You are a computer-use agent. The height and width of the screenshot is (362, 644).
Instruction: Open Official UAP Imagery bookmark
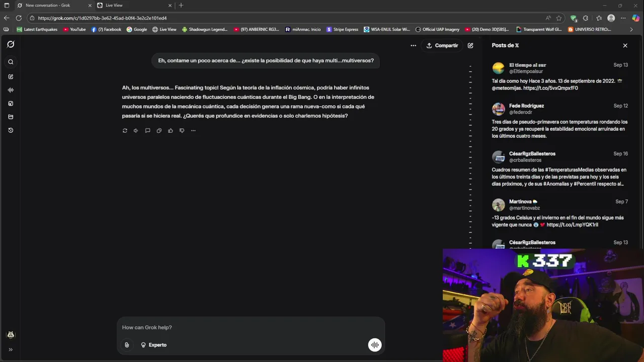coord(437,29)
